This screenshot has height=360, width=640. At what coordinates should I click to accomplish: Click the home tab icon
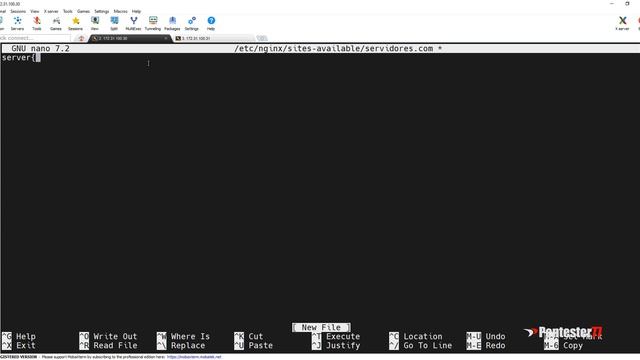coord(81,38)
